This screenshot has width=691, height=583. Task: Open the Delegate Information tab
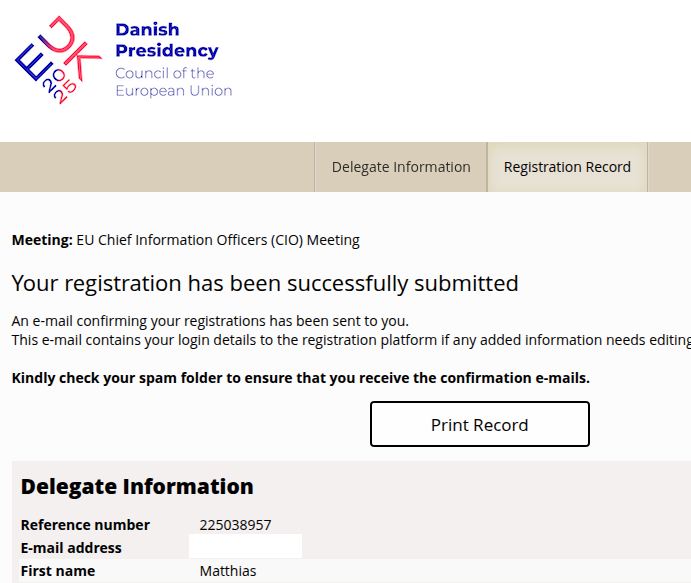(x=401, y=167)
